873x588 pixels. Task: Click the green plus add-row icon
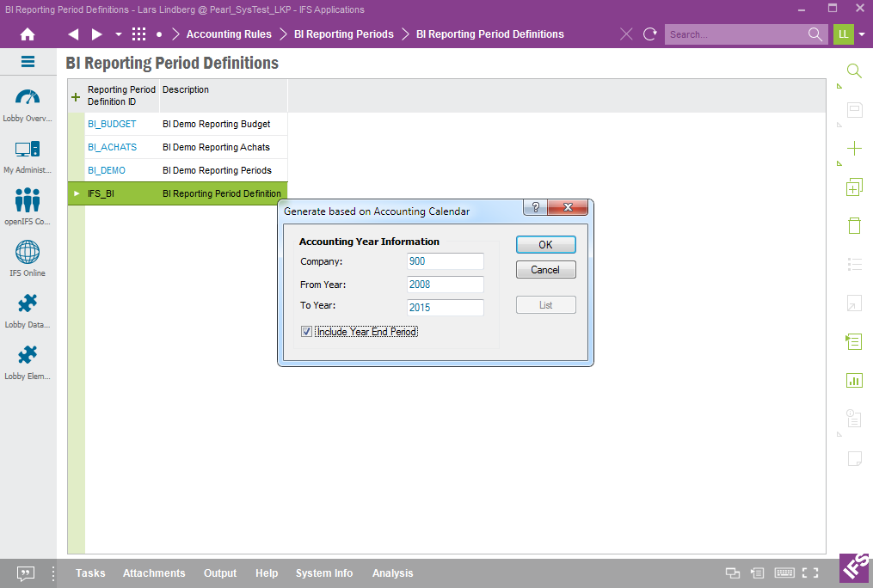(x=76, y=97)
